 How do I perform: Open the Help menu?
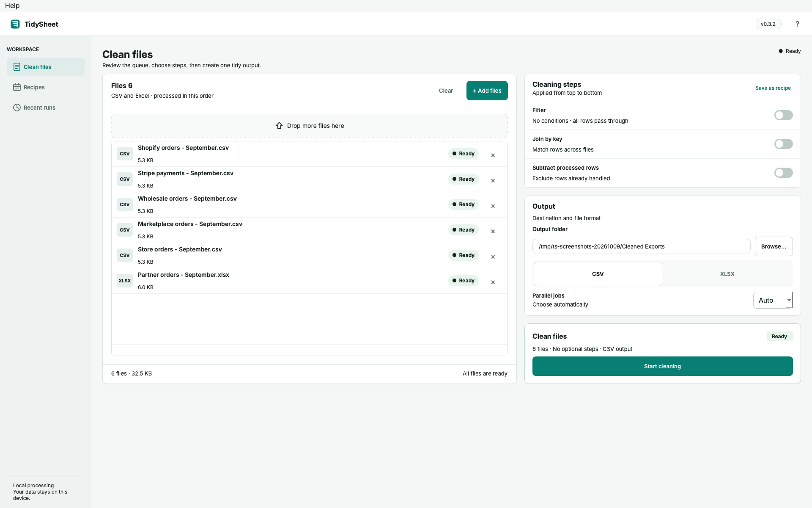click(12, 6)
